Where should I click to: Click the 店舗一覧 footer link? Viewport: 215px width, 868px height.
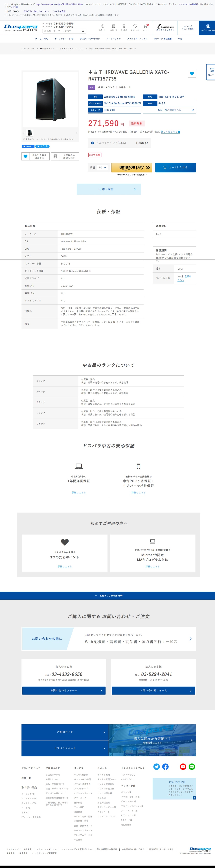26,778
